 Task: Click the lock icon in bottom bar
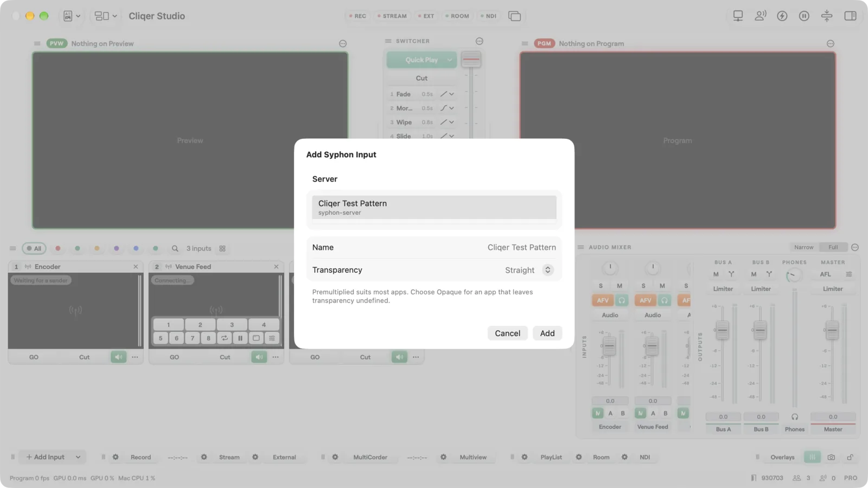click(850, 458)
